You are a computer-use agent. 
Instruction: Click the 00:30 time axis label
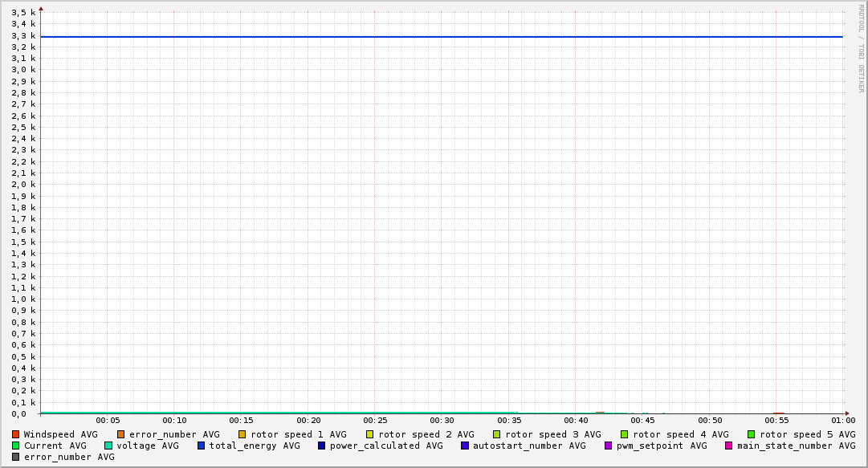point(442,420)
